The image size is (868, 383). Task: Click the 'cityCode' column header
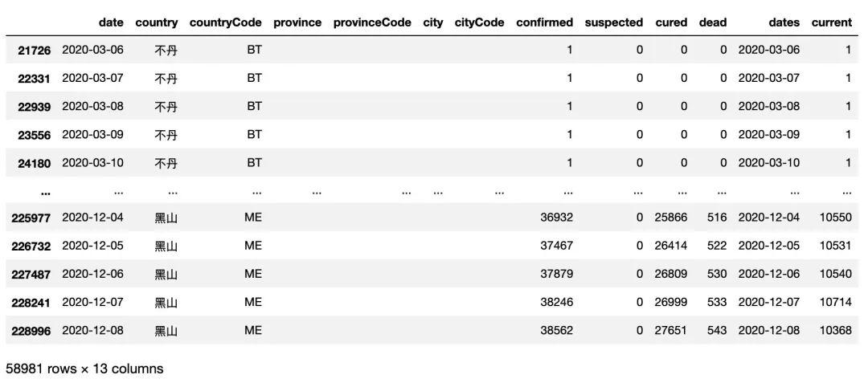[x=479, y=22]
